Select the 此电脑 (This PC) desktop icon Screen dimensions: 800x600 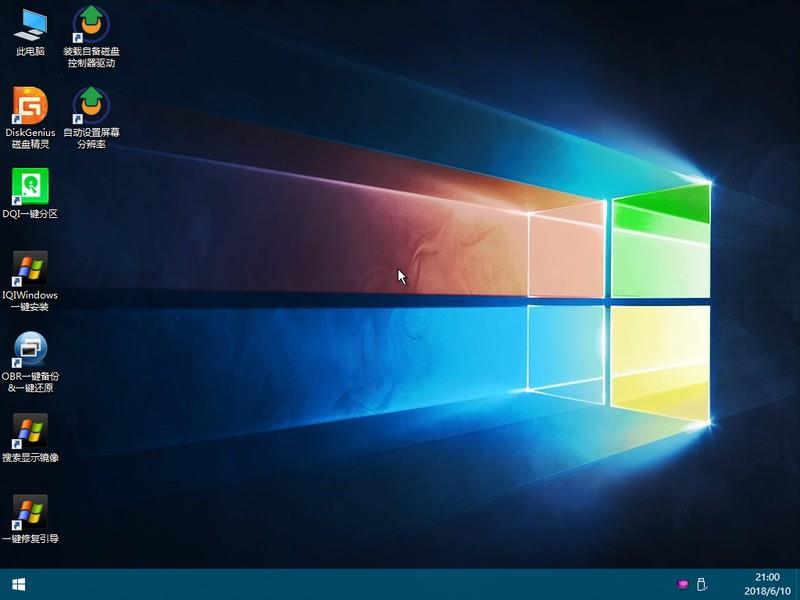pyautogui.click(x=30, y=24)
